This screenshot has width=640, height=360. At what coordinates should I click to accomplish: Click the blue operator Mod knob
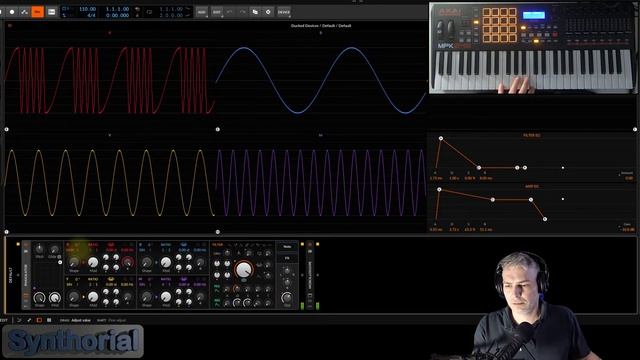click(x=166, y=262)
